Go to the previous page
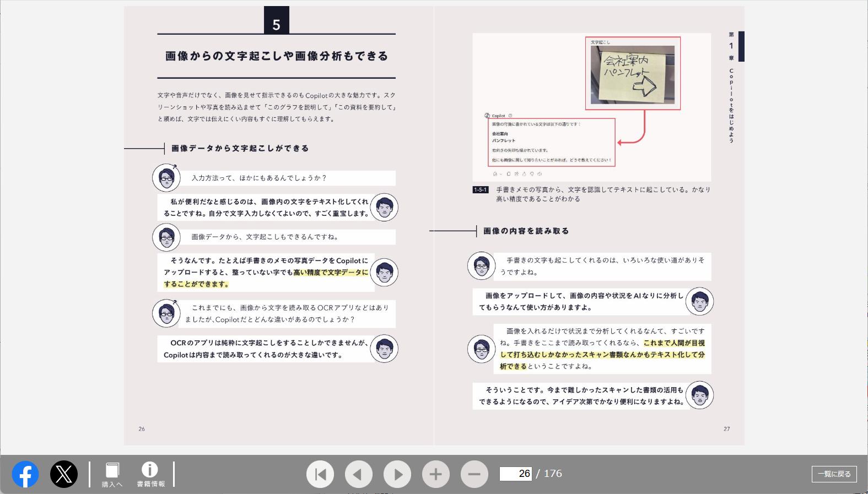This screenshot has width=868, height=494. pyautogui.click(x=359, y=474)
